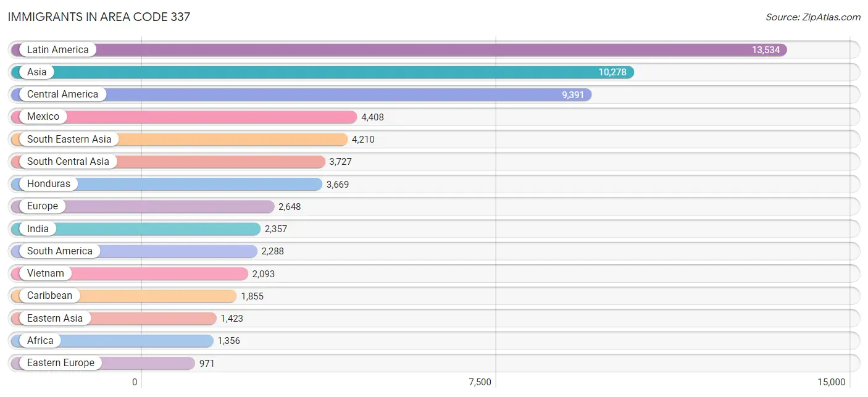Viewport: 868px width, 397px height.
Task: Click the chart title Immigrants in Area Code 337
Action: (99, 17)
